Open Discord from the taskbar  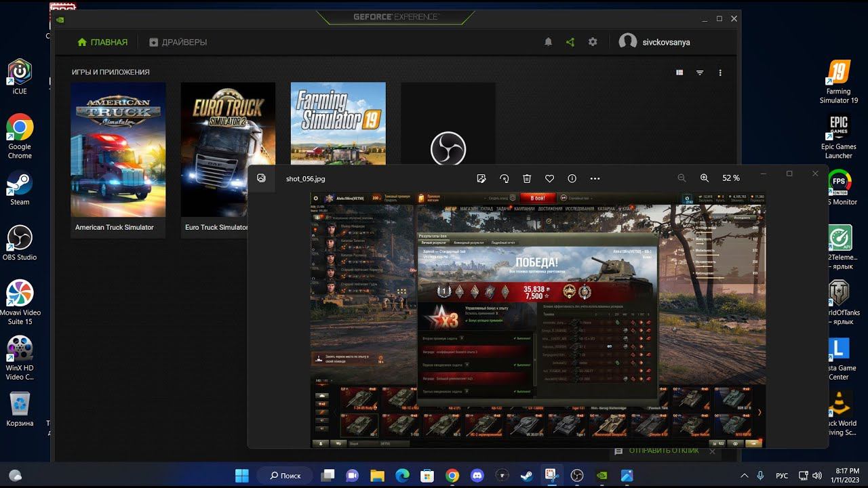(x=477, y=476)
